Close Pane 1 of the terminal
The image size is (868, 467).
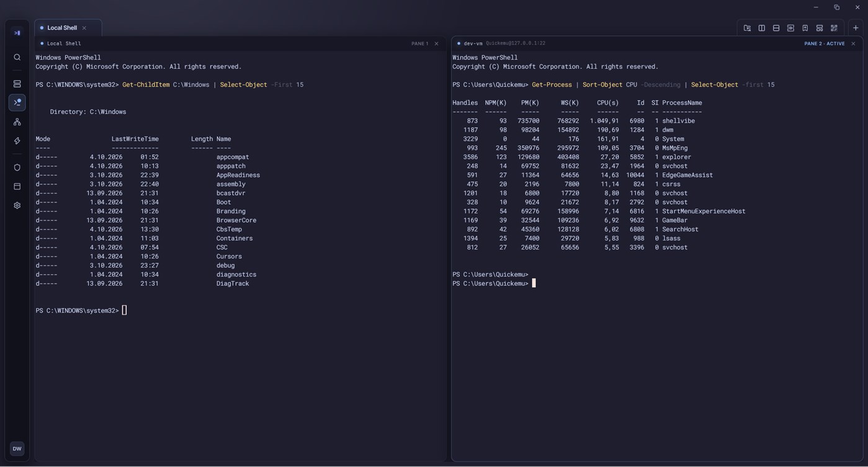436,43
